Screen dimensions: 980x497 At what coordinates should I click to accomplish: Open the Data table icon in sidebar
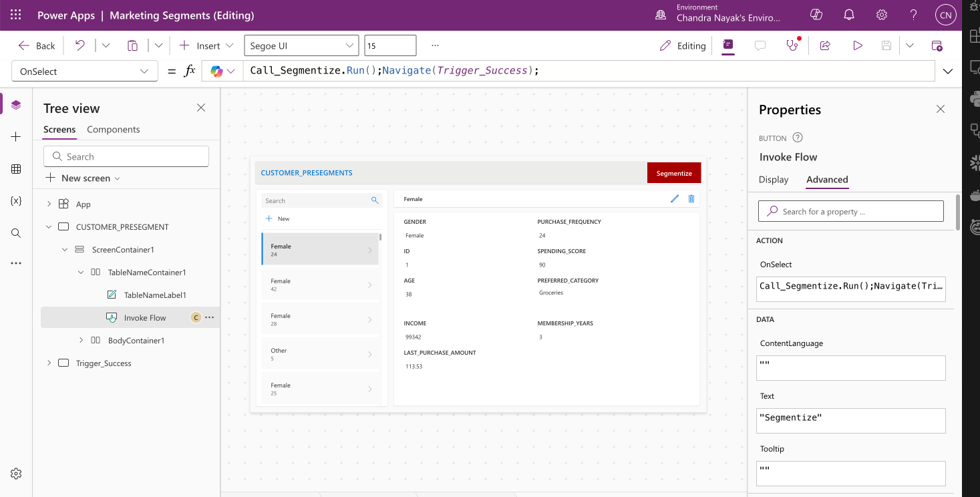click(x=16, y=169)
